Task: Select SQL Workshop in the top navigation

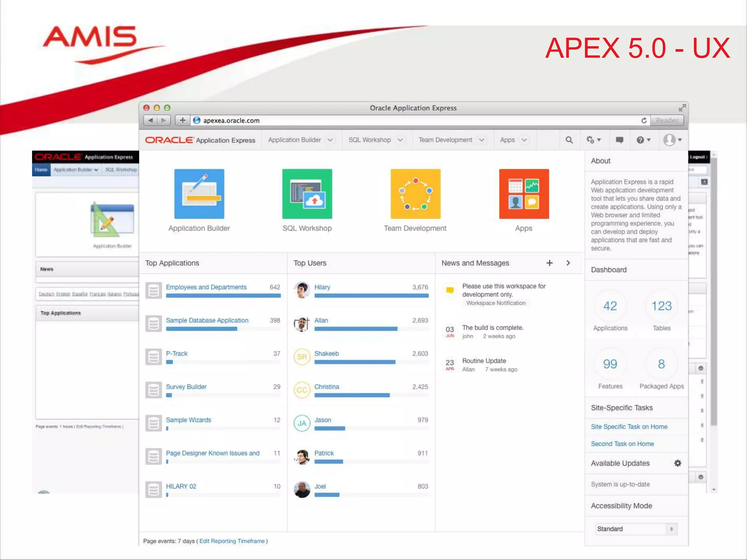Action: tap(369, 140)
